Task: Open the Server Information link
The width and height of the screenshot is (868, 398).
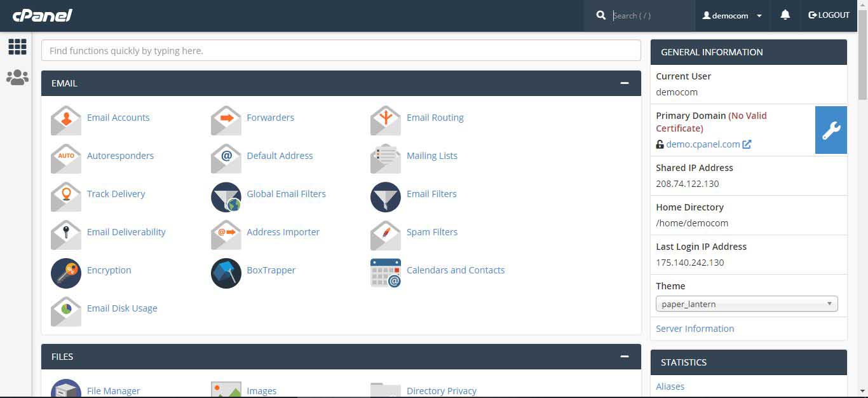Action: [695, 329]
